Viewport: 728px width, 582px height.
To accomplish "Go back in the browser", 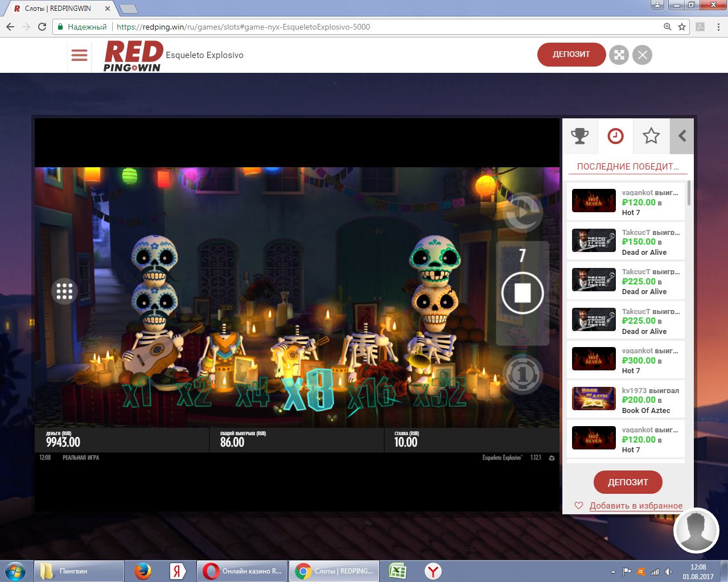I will point(10,27).
